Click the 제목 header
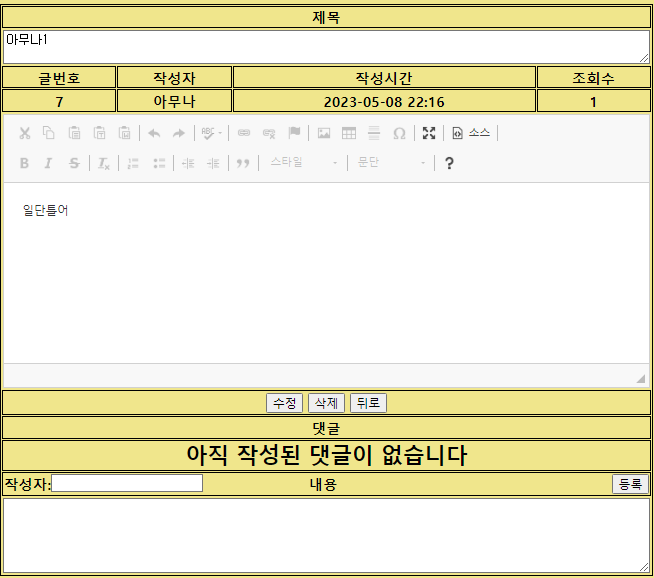 (x=327, y=18)
